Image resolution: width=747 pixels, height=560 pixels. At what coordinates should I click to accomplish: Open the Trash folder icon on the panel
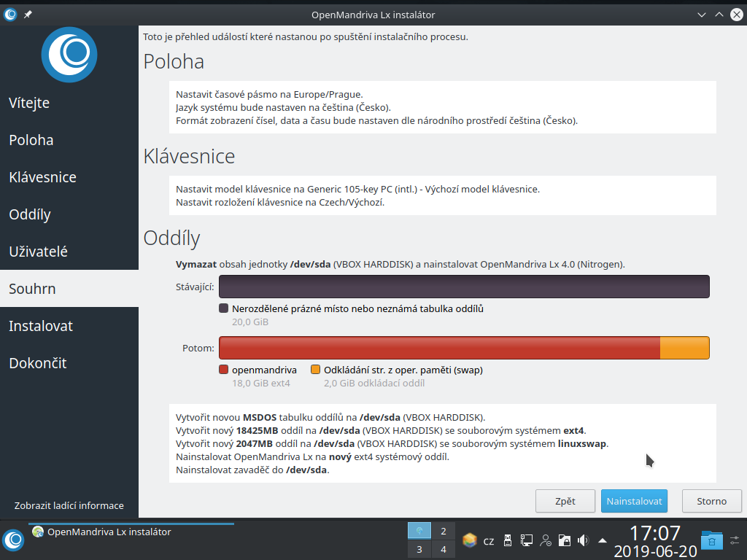(711, 540)
